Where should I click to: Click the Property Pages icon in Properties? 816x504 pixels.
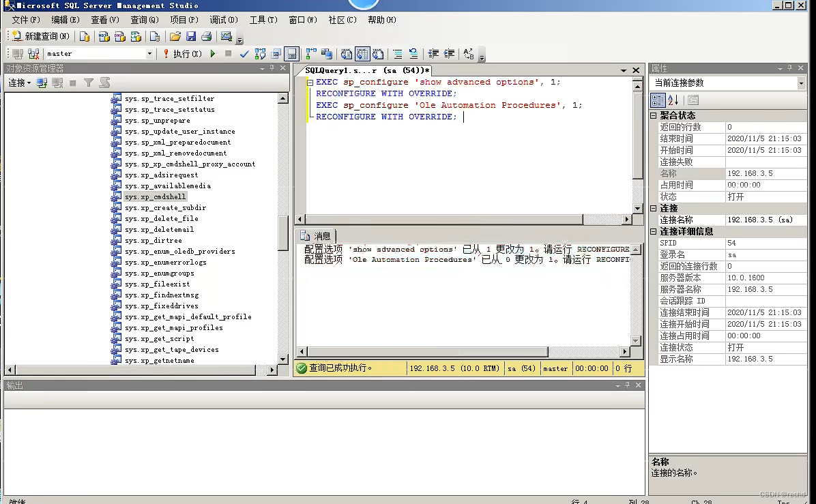click(x=693, y=100)
